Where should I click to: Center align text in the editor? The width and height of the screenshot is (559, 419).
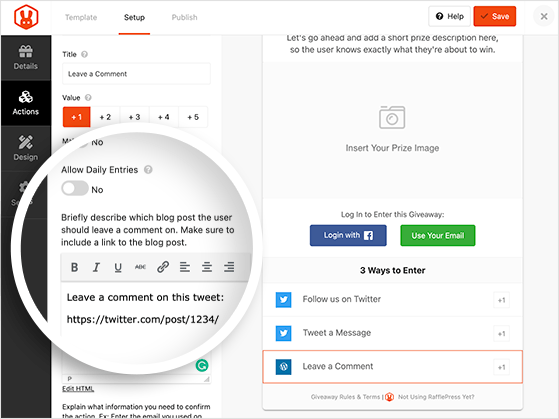coord(207,267)
